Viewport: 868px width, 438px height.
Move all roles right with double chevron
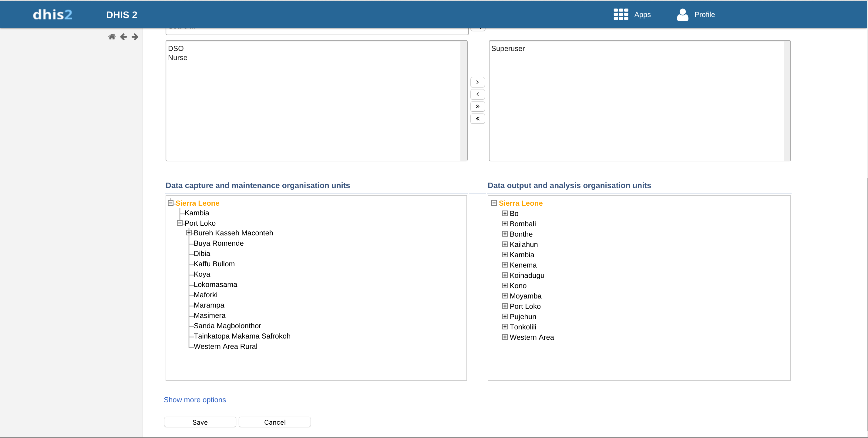pos(477,106)
